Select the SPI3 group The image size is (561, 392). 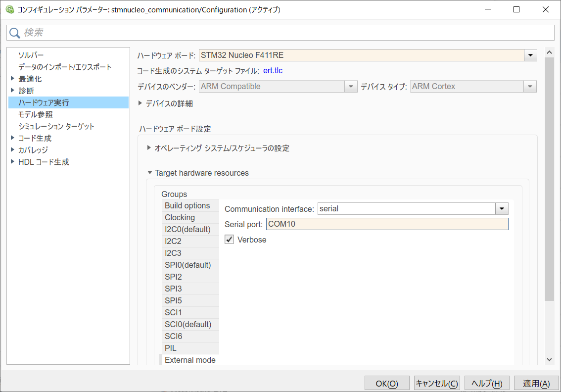point(190,289)
